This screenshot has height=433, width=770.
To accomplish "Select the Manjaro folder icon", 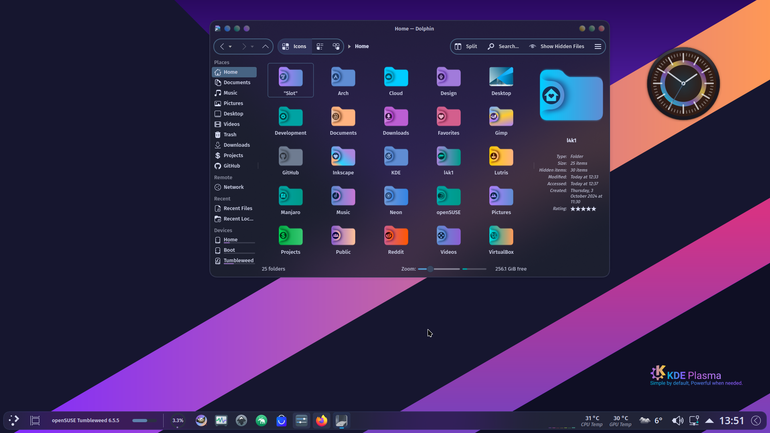I will click(291, 197).
